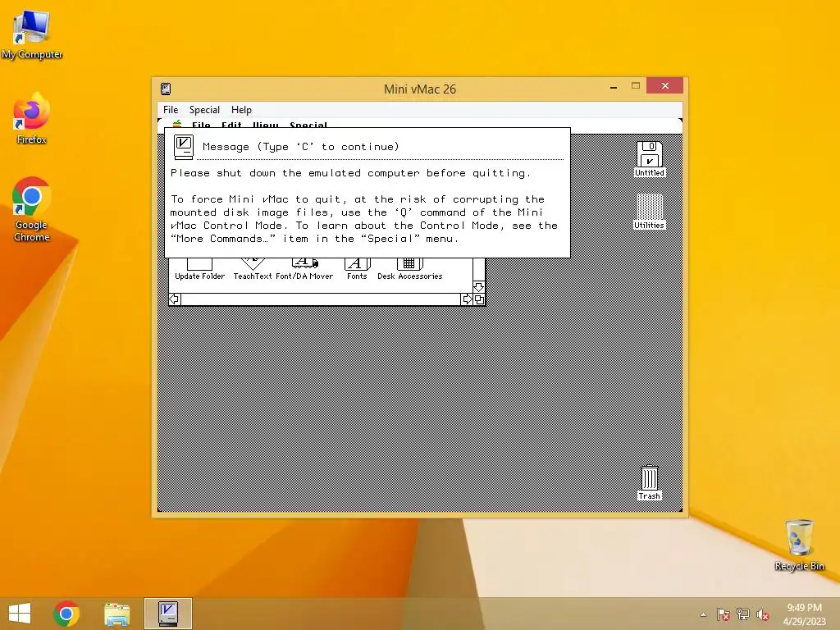Click the network status tray icon
The image size is (840, 630).
(x=743, y=614)
